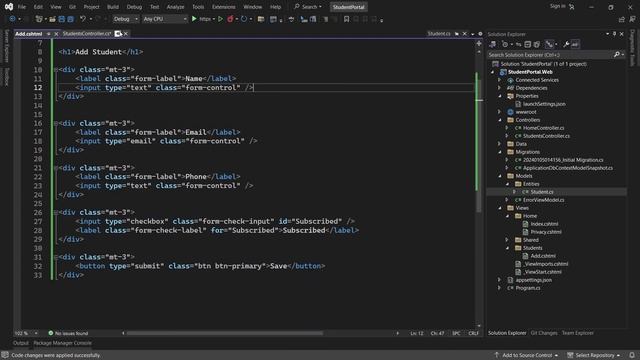Click the feedback icon at top right
This screenshot has height=360, width=640.
(632, 19)
